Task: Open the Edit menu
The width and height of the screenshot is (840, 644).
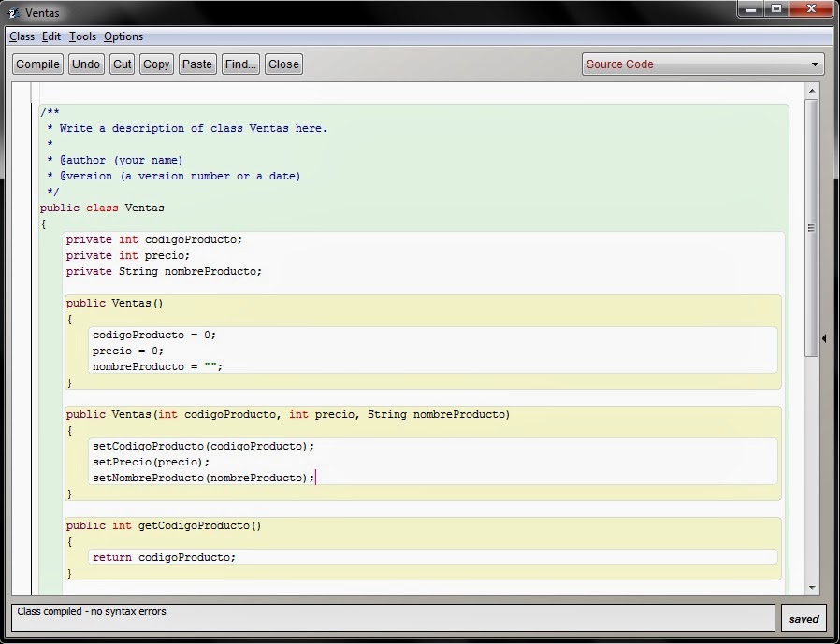Action: [x=51, y=36]
